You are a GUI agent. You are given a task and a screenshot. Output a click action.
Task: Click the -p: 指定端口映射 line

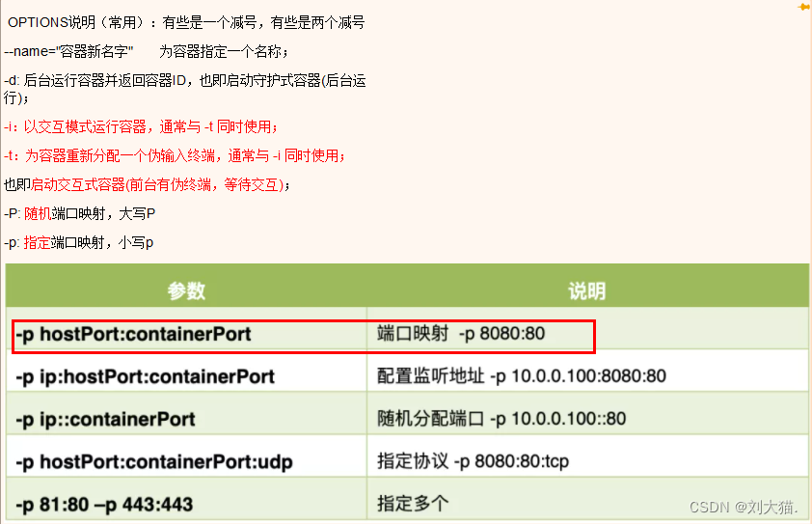click(79, 241)
